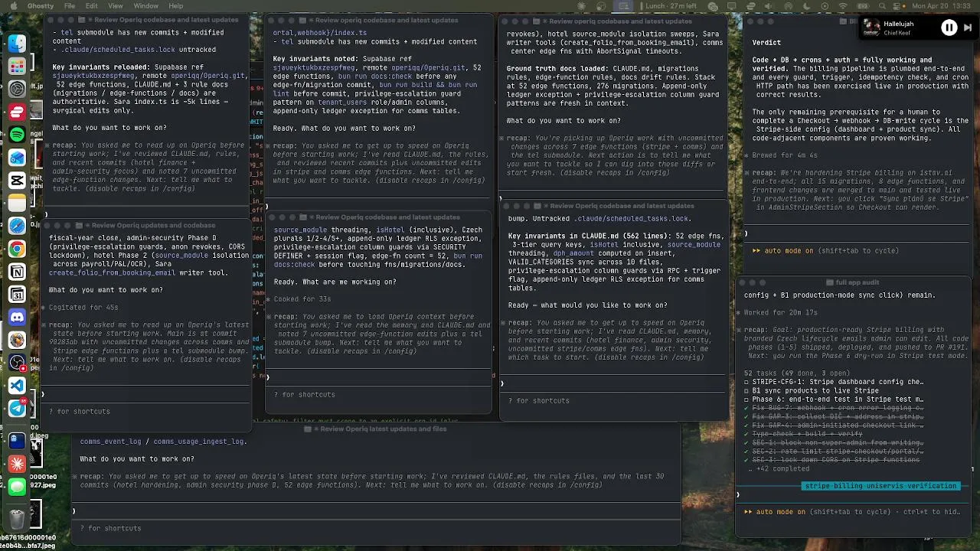Click 'full app audit' window title bar
Viewport: 980px width, 551px height.
click(854, 283)
